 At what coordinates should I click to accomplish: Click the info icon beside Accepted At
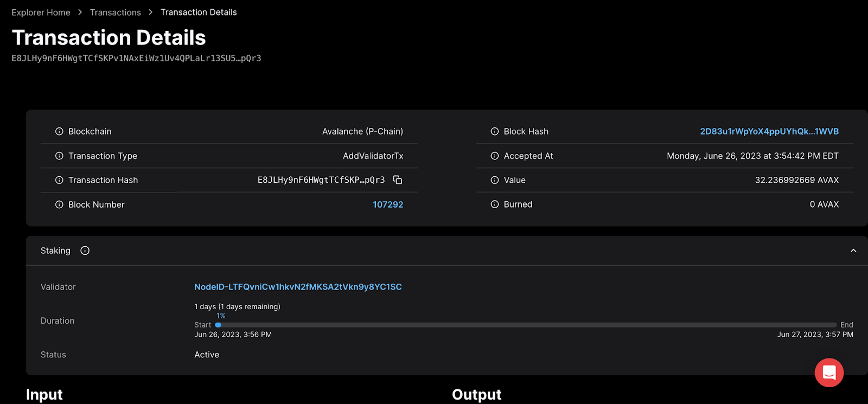click(x=495, y=156)
